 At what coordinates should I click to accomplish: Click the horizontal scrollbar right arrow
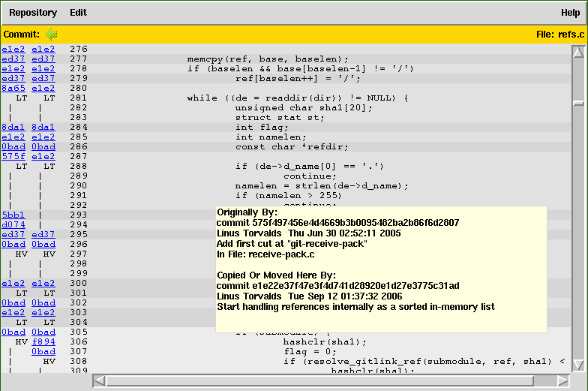point(562,381)
